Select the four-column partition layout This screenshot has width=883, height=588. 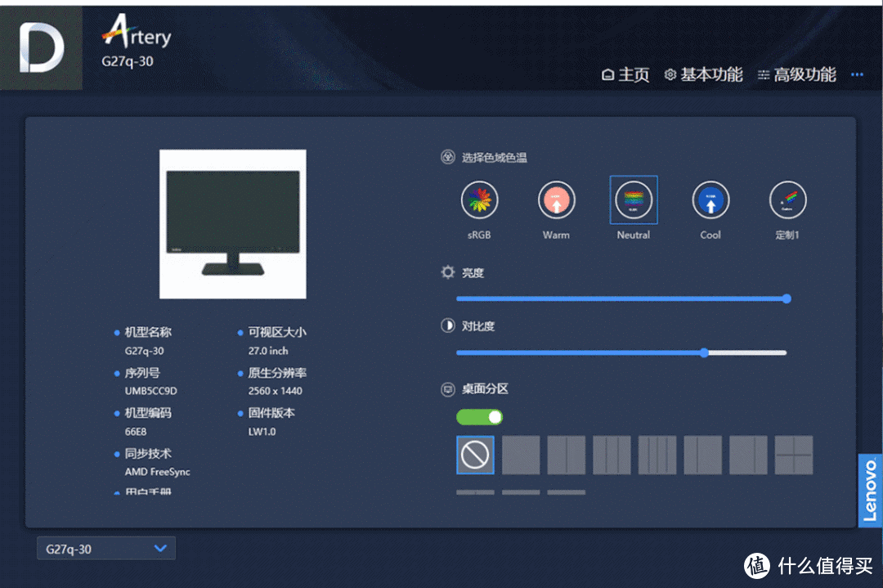coord(657,455)
